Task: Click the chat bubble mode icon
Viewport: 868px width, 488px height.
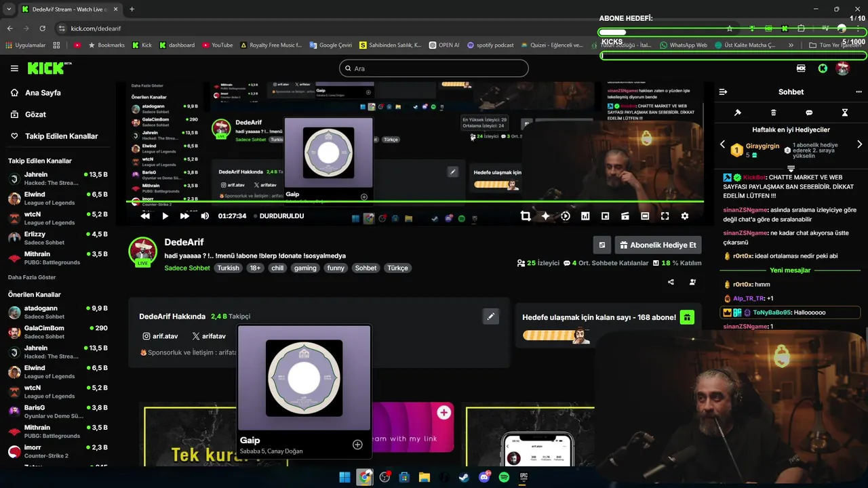Action: pyautogui.click(x=809, y=113)
